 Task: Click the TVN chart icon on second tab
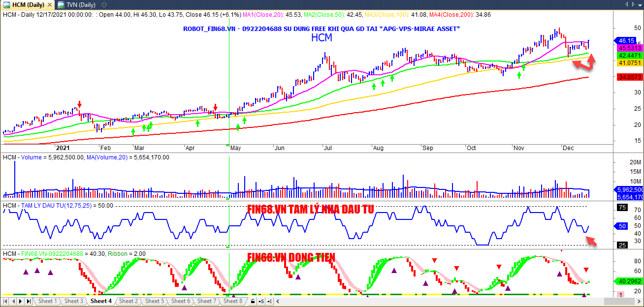tap(61, 5)
